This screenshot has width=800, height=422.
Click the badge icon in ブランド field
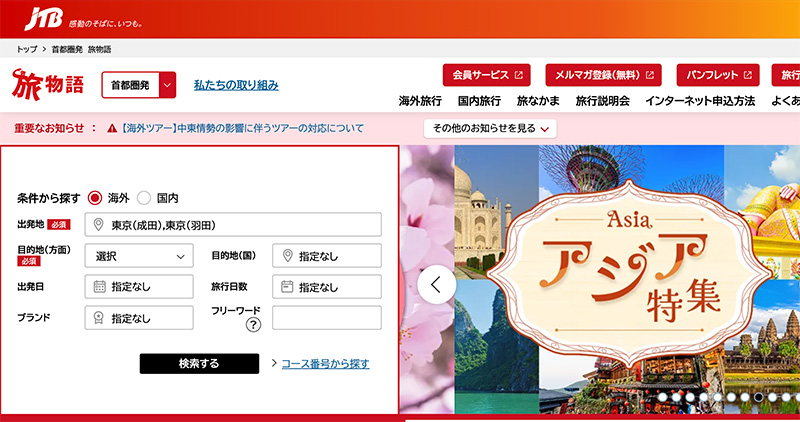(99, 318)
